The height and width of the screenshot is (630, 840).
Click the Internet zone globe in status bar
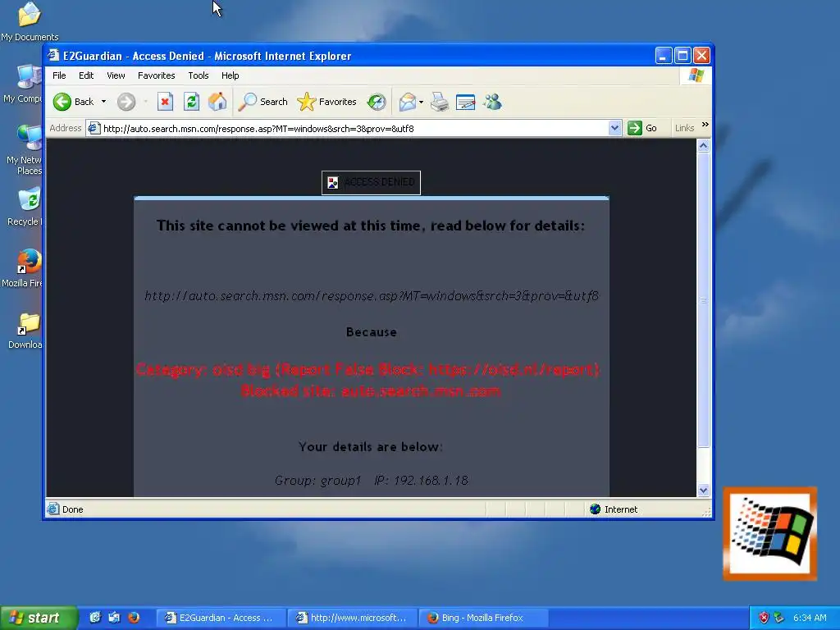596,509
